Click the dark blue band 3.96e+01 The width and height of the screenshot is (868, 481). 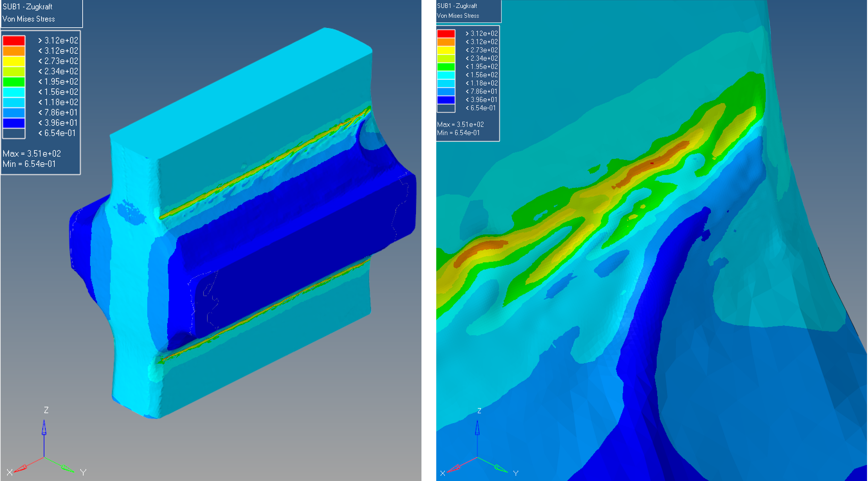click(x=14, y=123)
